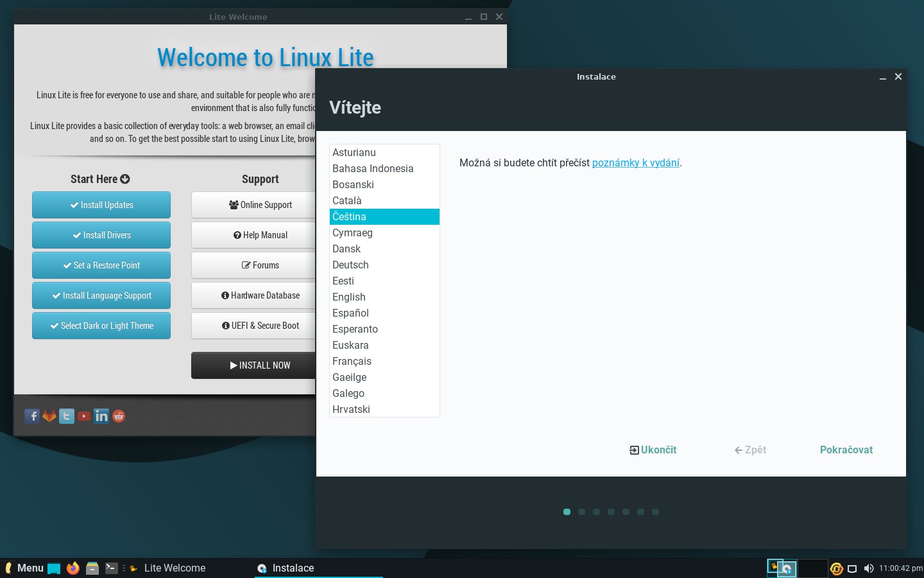Open the Forums button
924x578 pixels.
[253, 265]
